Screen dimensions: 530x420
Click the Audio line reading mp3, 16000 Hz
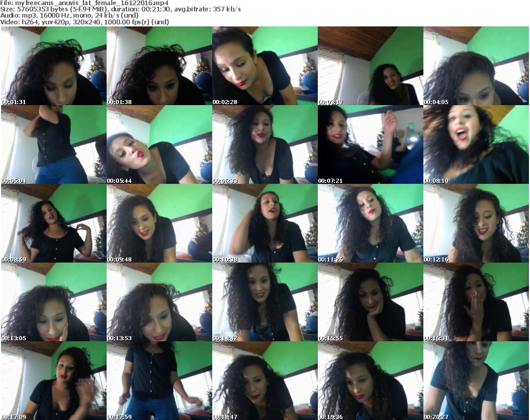69,16
